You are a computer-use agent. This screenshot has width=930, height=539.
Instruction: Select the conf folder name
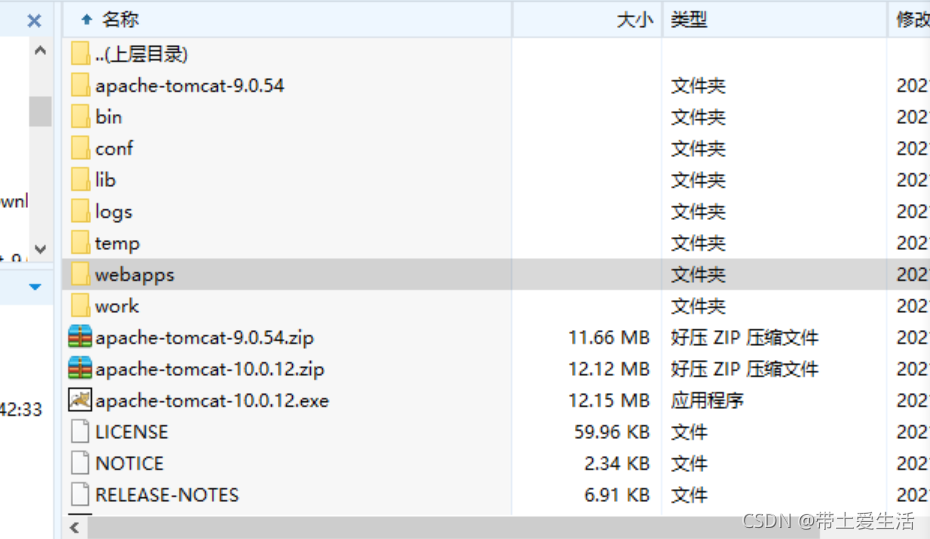114,148
